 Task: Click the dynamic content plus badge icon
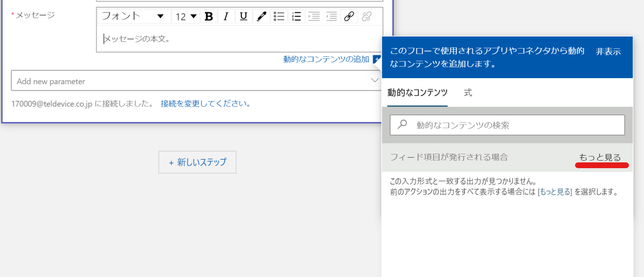click(x=377, y=59)
